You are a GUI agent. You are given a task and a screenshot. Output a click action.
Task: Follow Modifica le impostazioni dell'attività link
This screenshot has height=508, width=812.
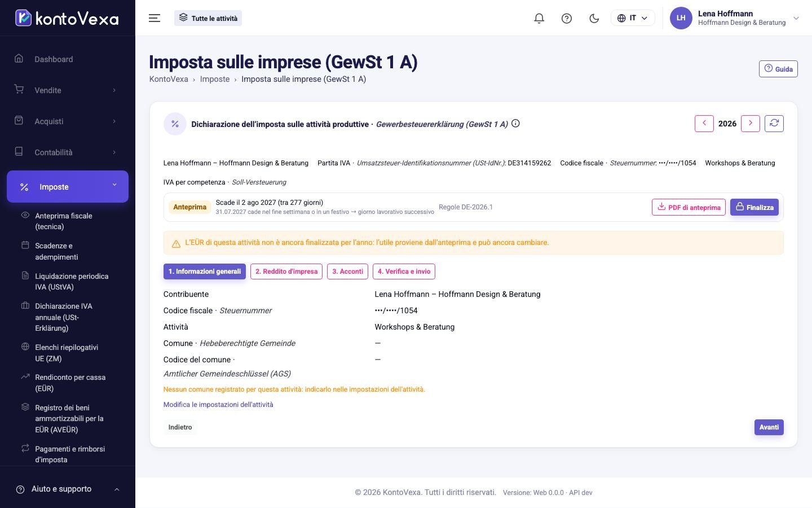tap(218, 405)
